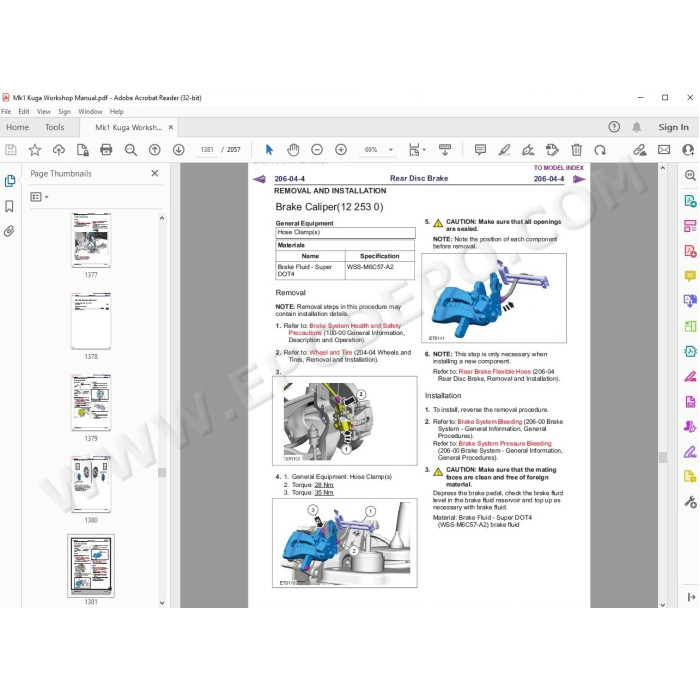
Task: Click document scrollbar up arrow
Action: pyautogui.click(x=663, y=168)
